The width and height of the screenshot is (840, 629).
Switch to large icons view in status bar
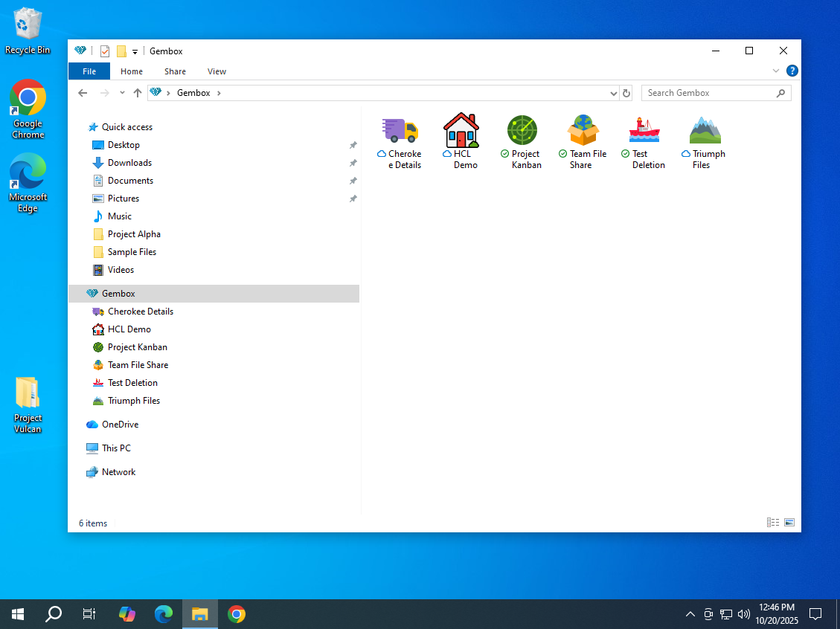[789, 523]
